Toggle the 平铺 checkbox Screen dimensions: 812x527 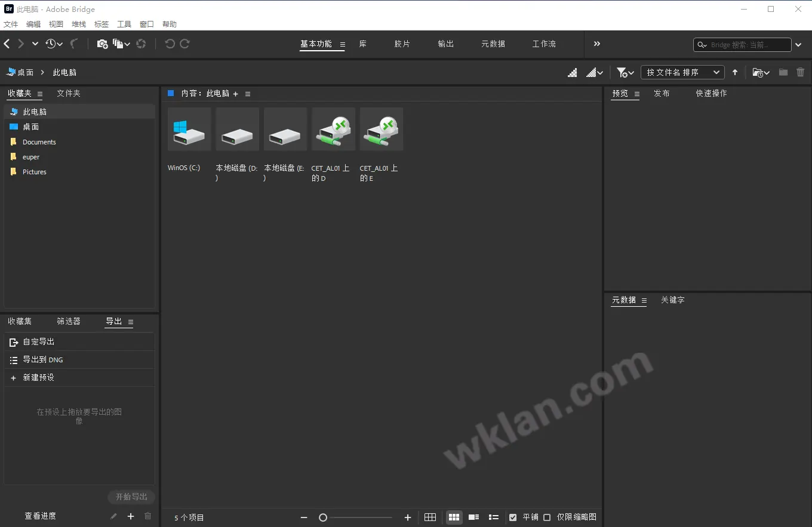(x=513, y=517)
